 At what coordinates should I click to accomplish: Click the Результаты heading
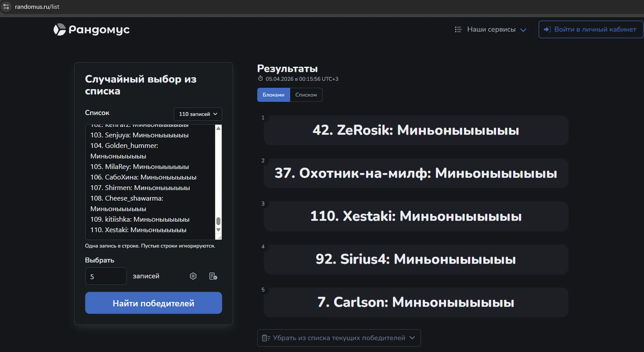[287, 69]
